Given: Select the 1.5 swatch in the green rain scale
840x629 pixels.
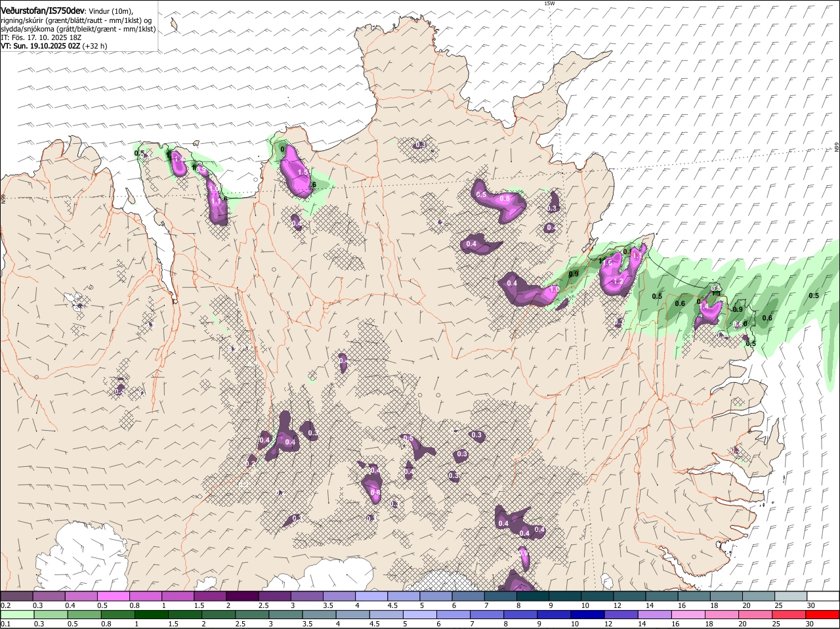Looking at the screenshot, I should click(x=184, y=615).
